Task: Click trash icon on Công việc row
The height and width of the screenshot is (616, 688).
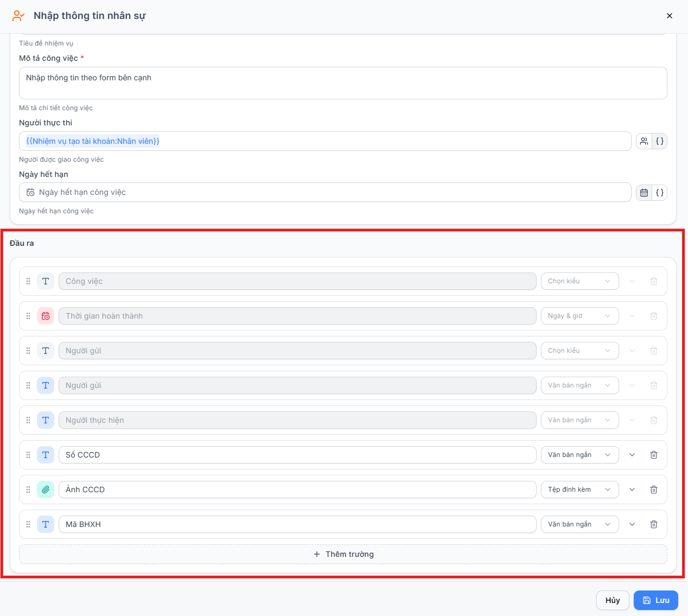Action: pyautogui.click(x=654, y=281)
